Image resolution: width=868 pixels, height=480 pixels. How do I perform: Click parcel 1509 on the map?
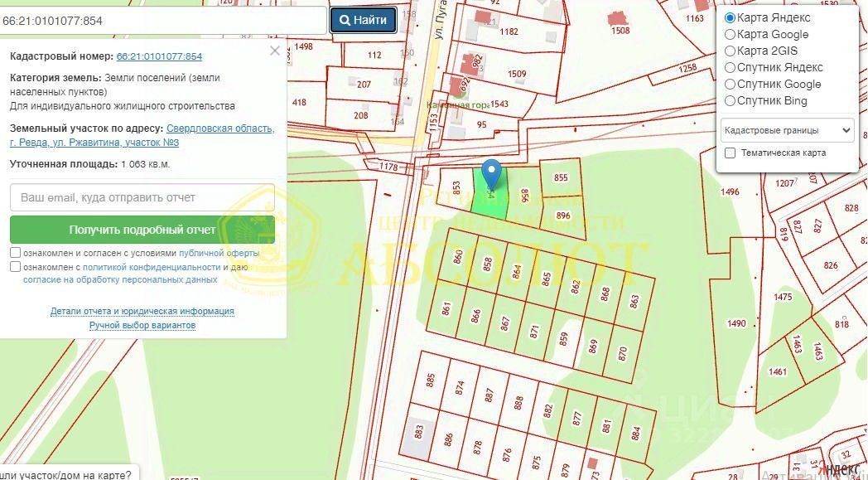coord(517,75)
